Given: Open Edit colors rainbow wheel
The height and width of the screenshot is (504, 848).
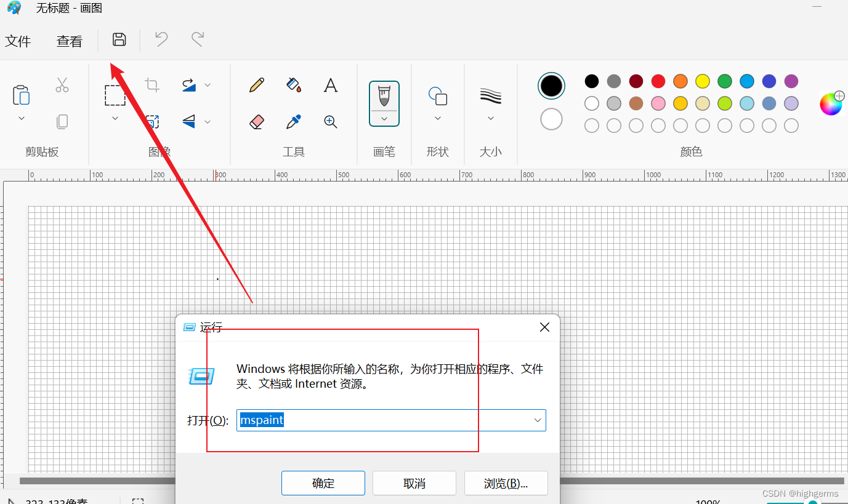Looking at the screenshot, I should click(831, 103).
